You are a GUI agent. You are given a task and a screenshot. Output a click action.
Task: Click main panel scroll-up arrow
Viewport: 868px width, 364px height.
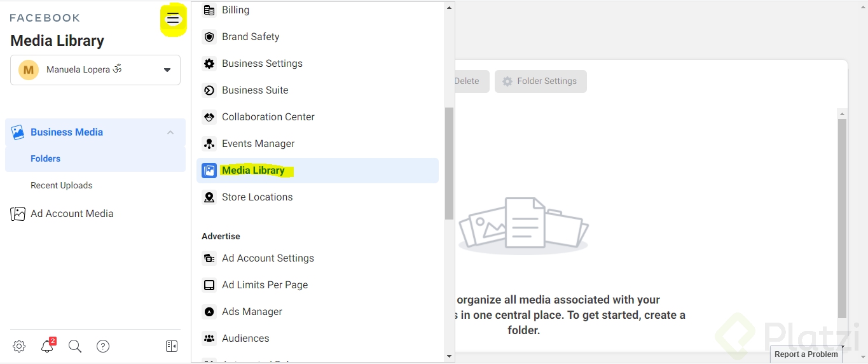[x=842, y=114]
